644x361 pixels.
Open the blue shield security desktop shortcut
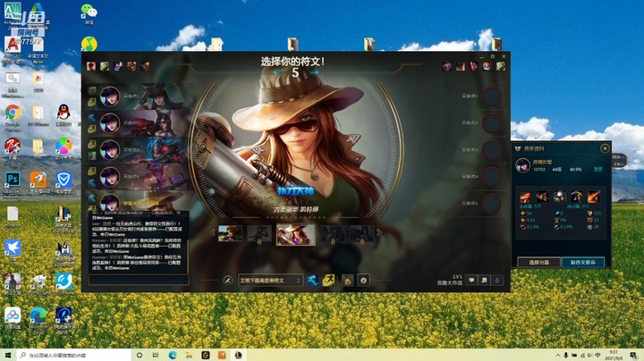64,182
